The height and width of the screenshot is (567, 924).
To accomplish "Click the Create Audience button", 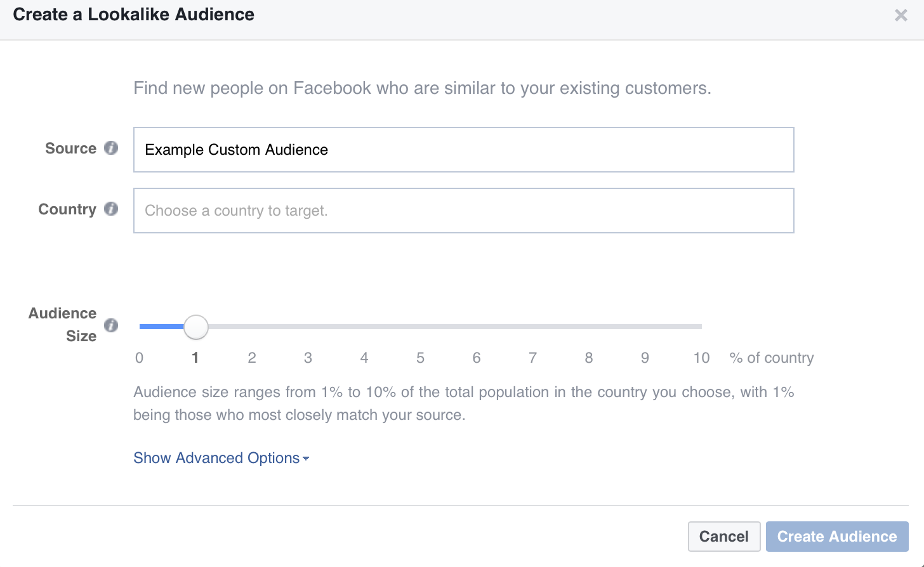I will (836, 537).
